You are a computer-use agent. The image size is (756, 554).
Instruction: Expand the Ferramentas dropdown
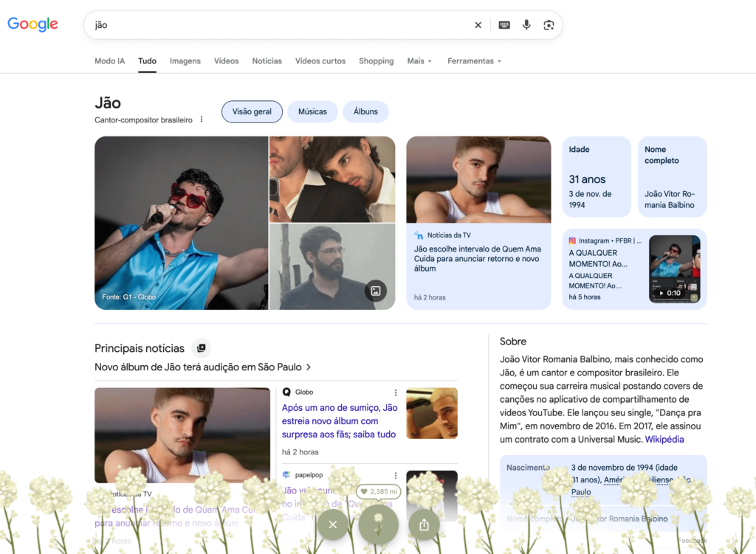click(475, 61)
